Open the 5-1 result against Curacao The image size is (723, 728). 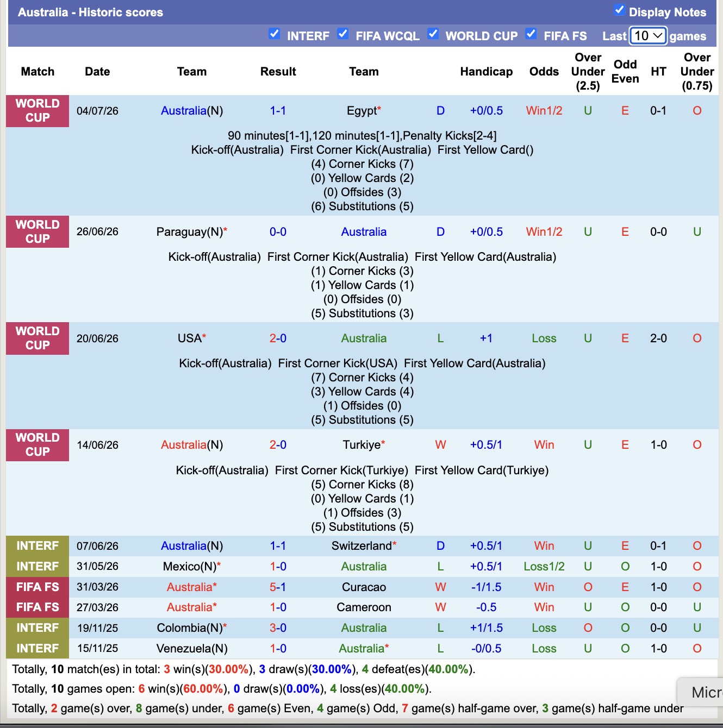click(x=278, y=587)
